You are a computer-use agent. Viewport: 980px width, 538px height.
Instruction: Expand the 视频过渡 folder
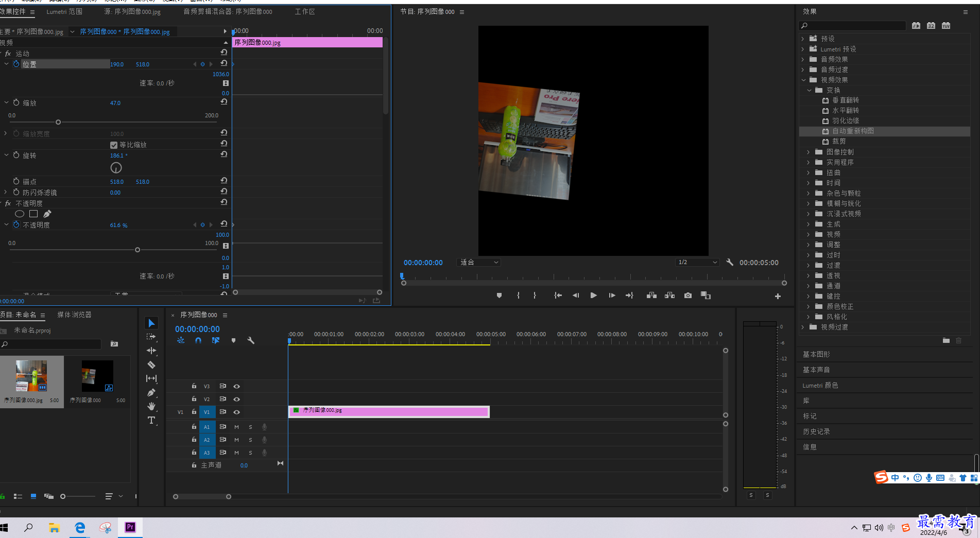pyautogui.click(x=803, y=327)
